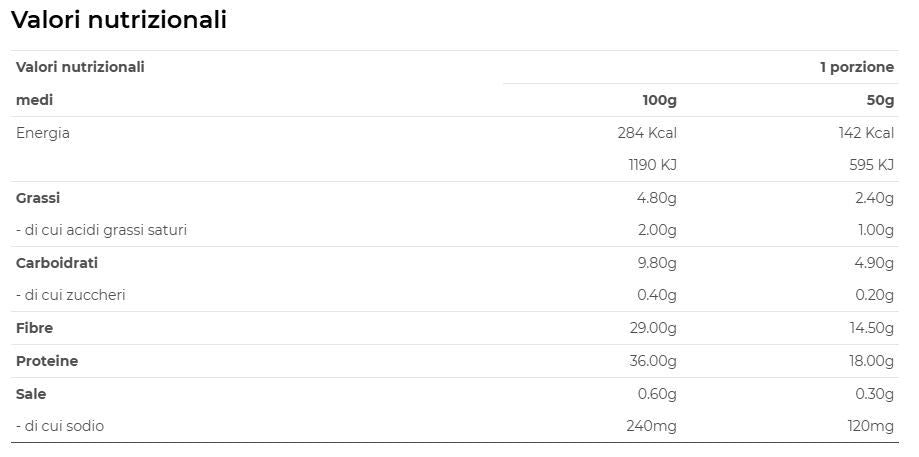Select the '595 KJ' per-portion value
This screenshot has height=457, width=919.
tap(872, 165)
